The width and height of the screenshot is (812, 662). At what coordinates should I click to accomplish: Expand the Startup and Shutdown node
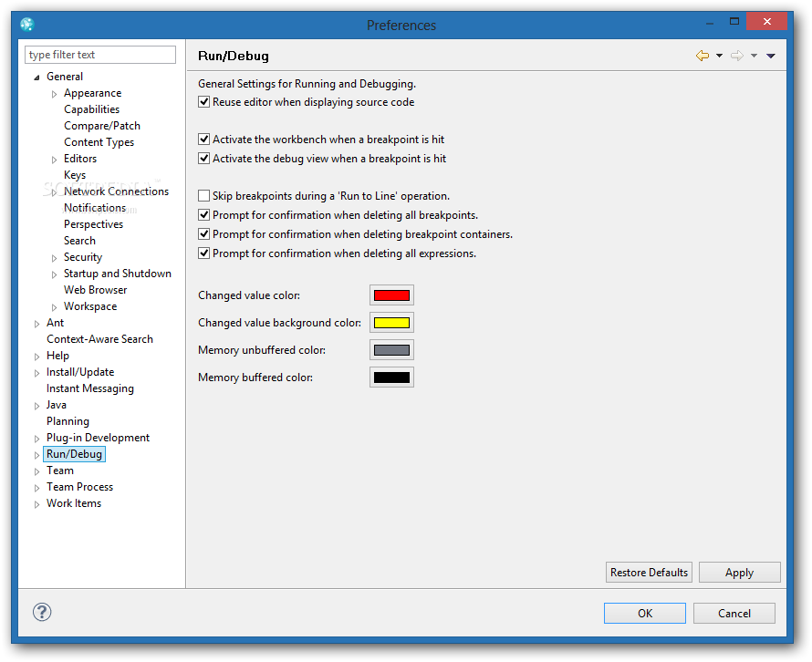[55, 274]
